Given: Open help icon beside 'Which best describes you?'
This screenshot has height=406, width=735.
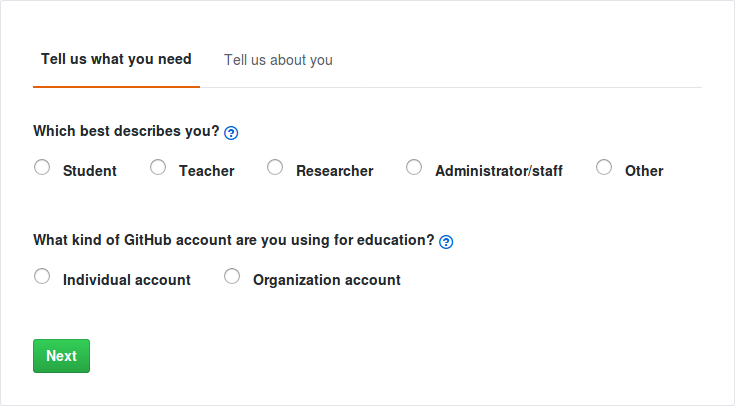Looking at the screenshot, I should tap(231, 132).
